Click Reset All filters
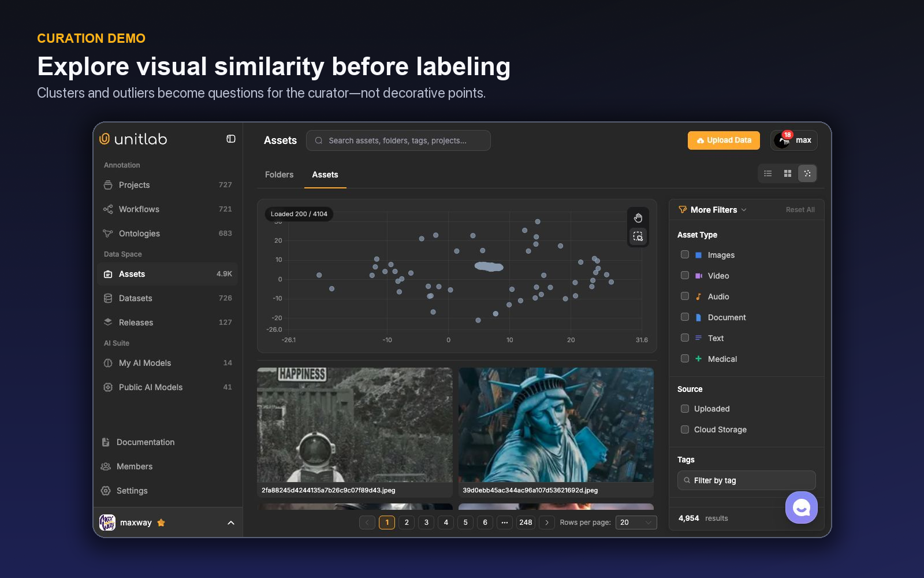The height and width of the screenshot is (578, 924). tap(800, 210)
